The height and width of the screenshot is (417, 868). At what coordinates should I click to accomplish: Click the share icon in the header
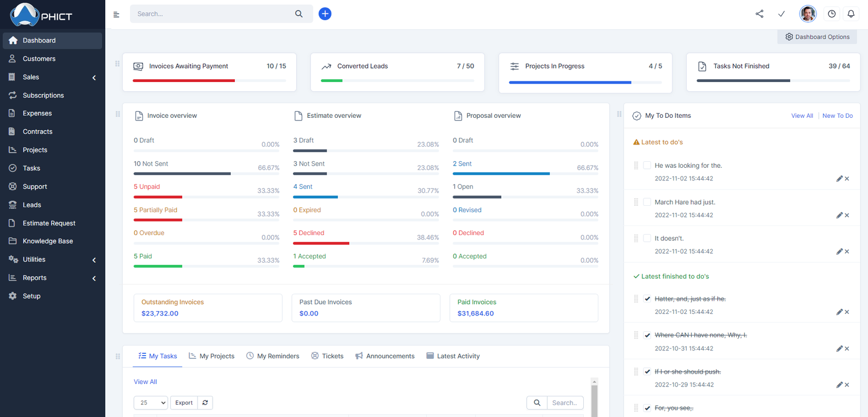pos(759,14)
